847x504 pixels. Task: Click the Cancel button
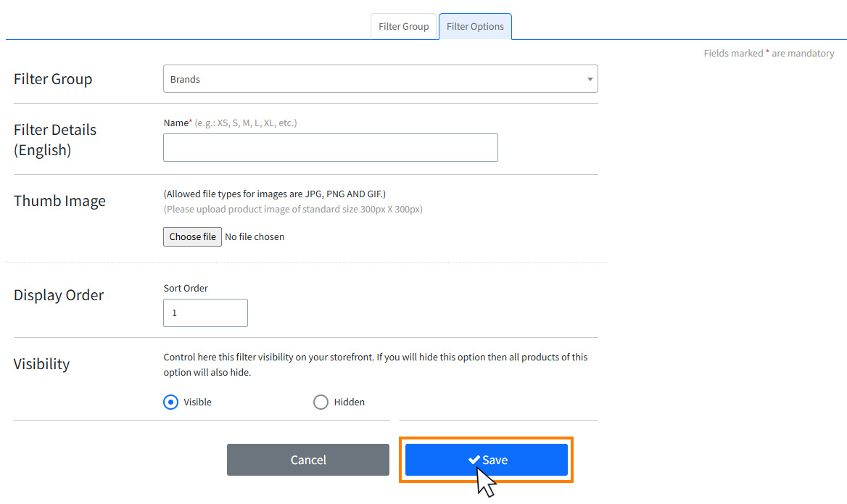click(x=307, y=459)
